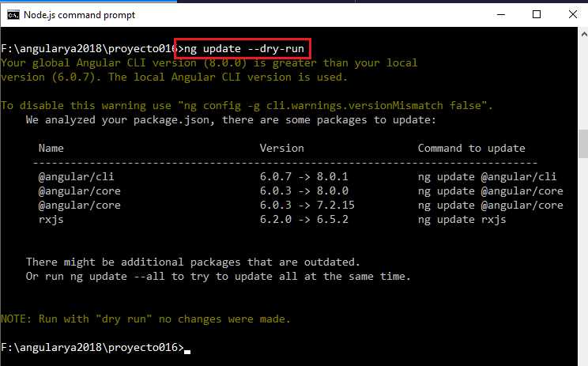The height and width of the screenshot is (366, 588).
Task: Click the vertical scrollbar thumb
Action: pyautogui.click(x=583, y=144)
